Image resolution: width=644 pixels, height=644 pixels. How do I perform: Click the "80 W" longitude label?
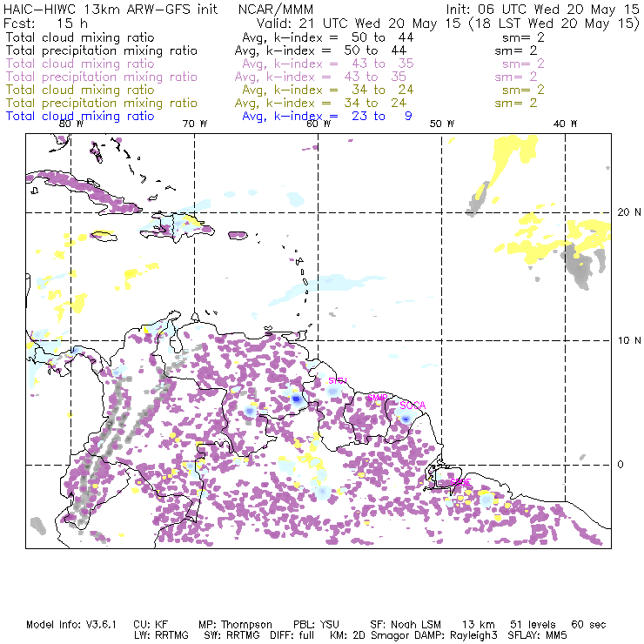pos(71,124)
